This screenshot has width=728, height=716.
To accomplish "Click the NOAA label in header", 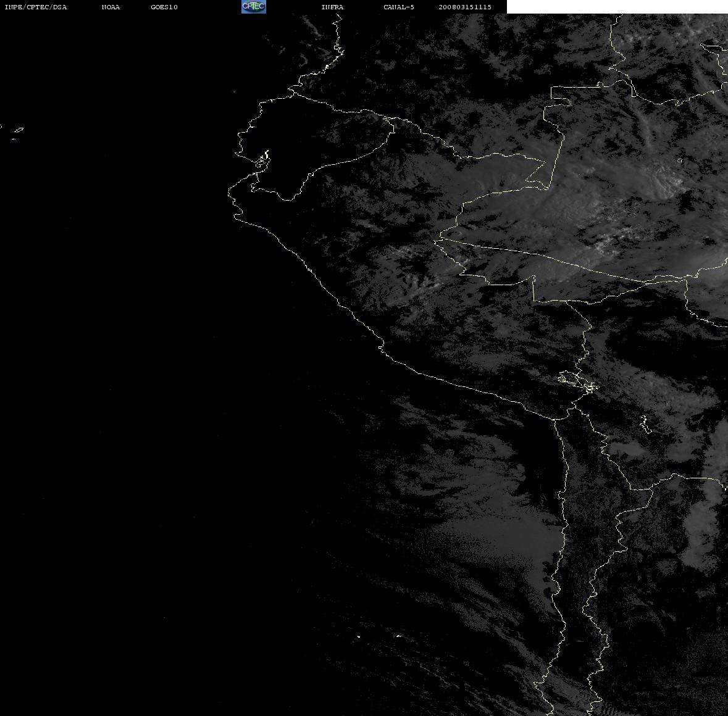I will [111, 7].
